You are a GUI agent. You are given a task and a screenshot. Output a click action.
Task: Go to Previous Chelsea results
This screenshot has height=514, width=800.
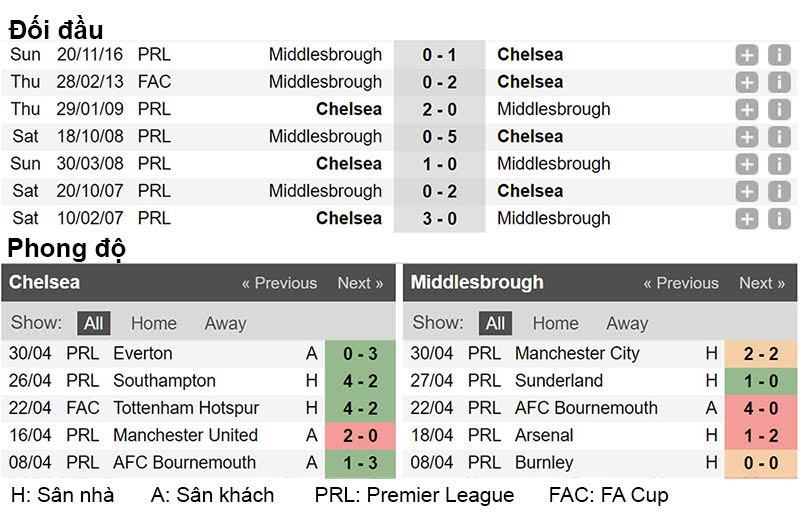[279, 283]
